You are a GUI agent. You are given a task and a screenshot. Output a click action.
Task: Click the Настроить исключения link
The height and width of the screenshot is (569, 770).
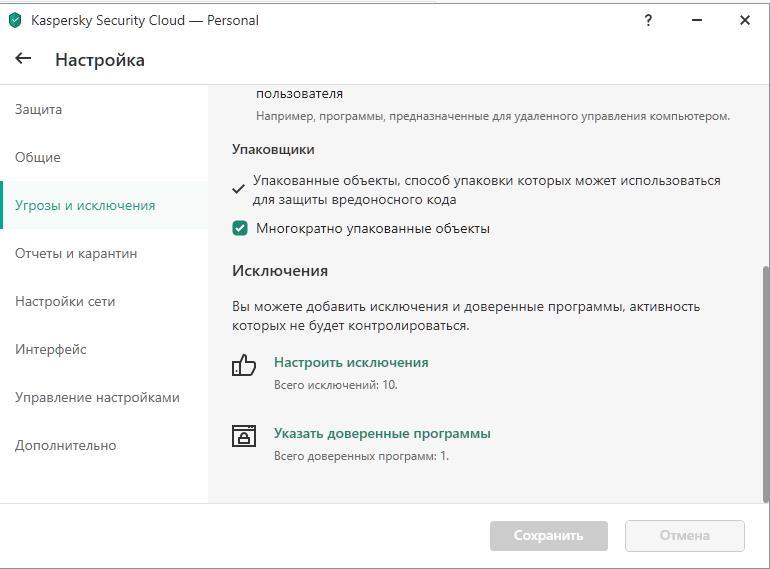[x=351, y=362]
